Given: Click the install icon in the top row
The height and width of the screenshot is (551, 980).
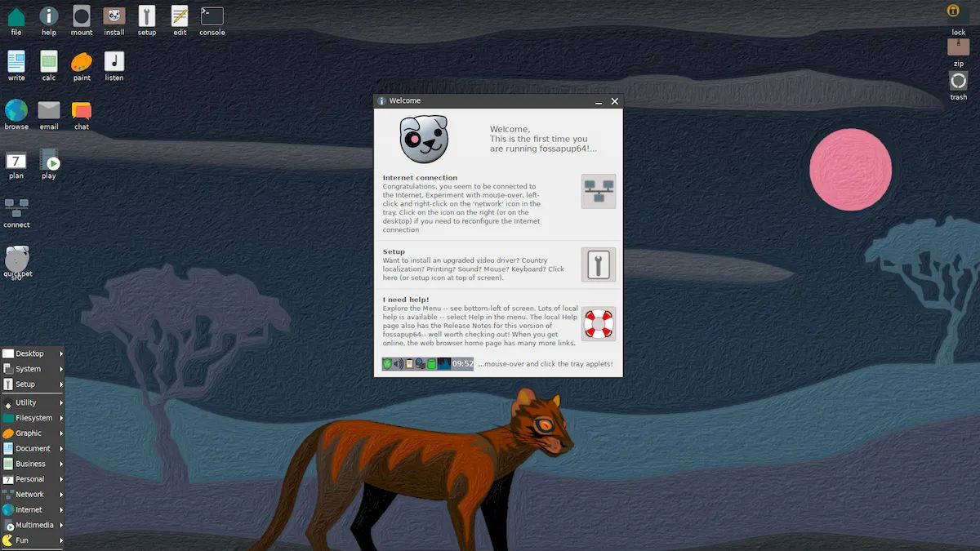Looking at the screenshot, I should [x=114, y=17].
